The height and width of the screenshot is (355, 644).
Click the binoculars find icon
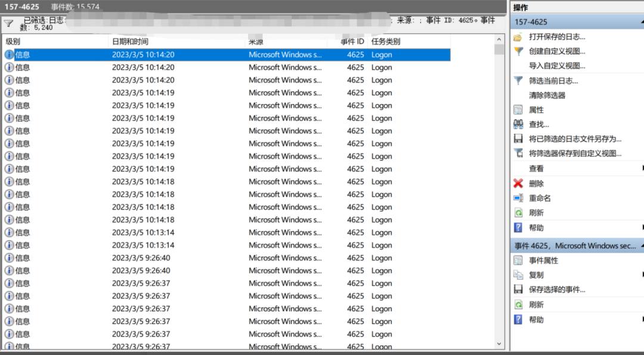[518, 124]
